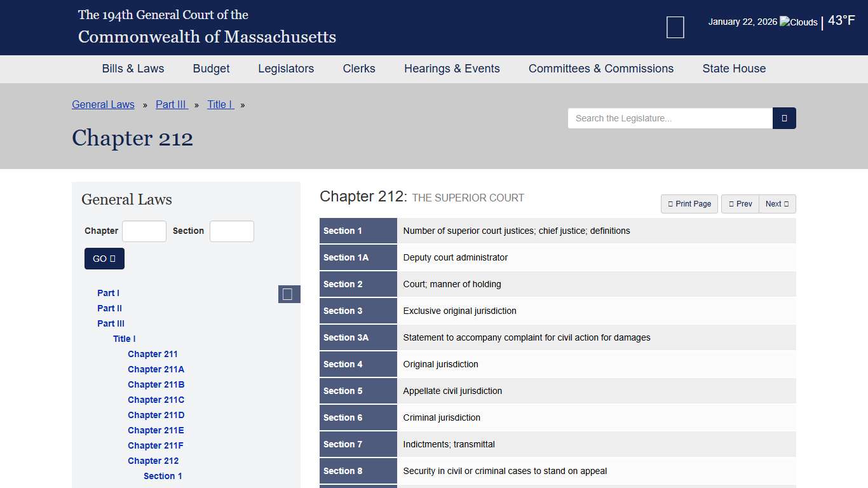This screenshot has width=868, height=488.
Task: Open the Committees & Commissions menu
Action: (x=600, y=69)
